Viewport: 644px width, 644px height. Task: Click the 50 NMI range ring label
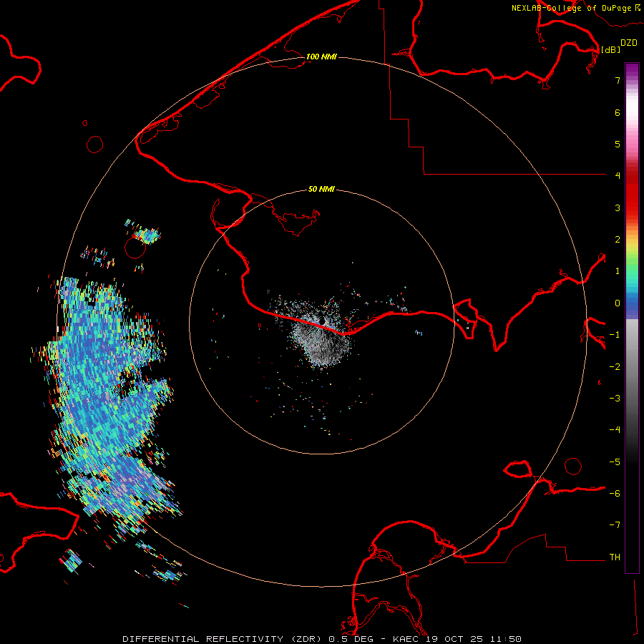321,189
